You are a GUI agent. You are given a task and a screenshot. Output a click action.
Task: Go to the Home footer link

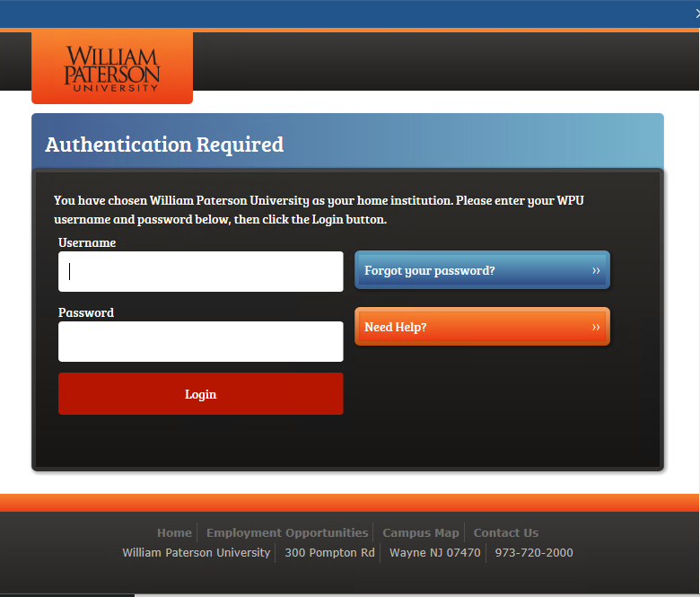174,532
